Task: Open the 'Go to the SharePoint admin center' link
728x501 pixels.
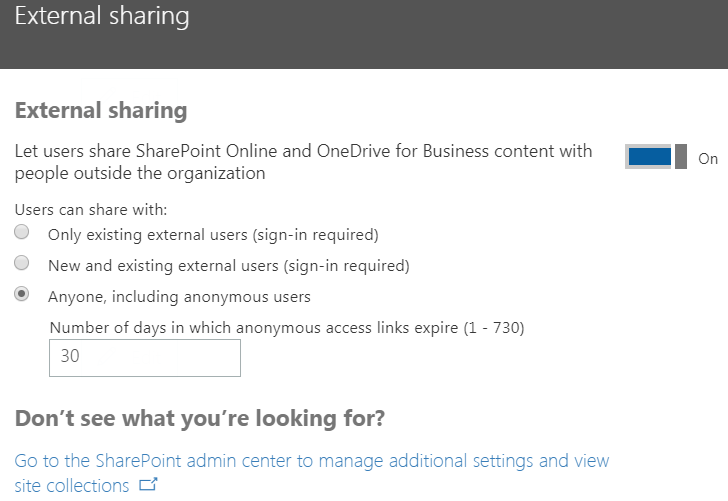Action: point(311,461)
